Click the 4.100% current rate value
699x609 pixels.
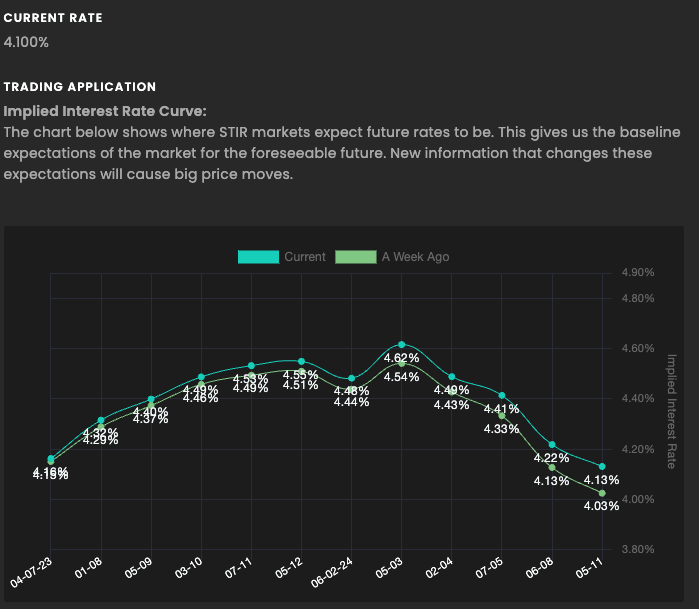[x=26, y=42]
